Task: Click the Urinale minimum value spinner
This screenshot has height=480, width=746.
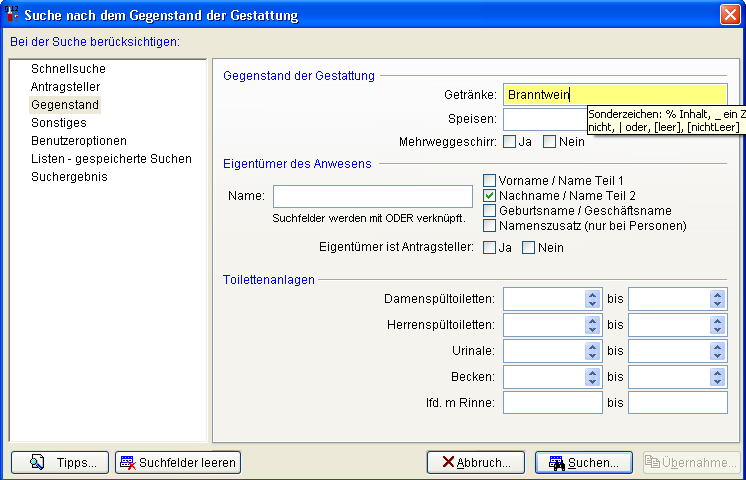Action: pos(593,351)
